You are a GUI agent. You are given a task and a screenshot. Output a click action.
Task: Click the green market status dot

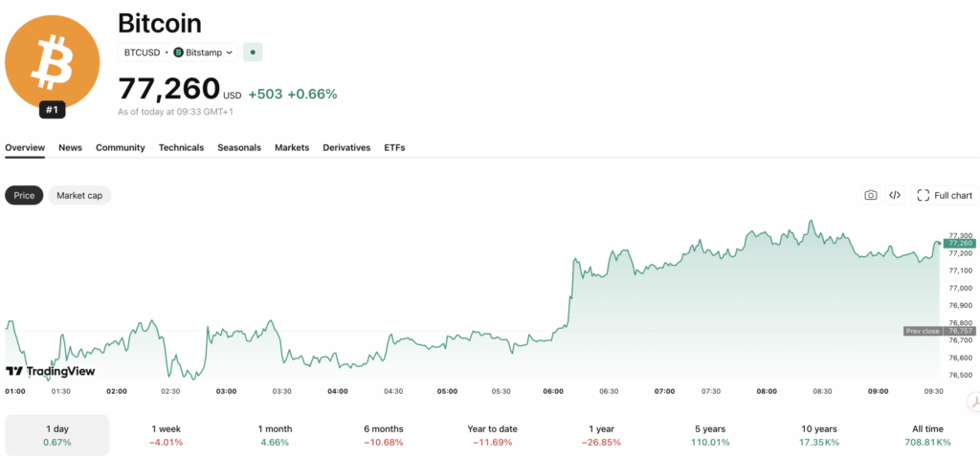[253, 53]
